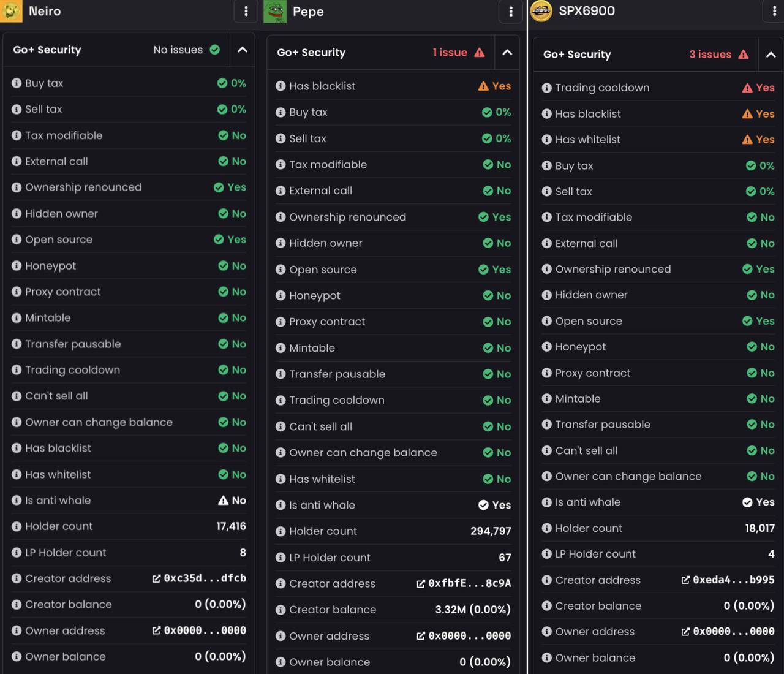Screen dimensions: 784x674
Task: Click Pepe creator balance 3.32M (0.00%)
Action: (x=473, y=610)
